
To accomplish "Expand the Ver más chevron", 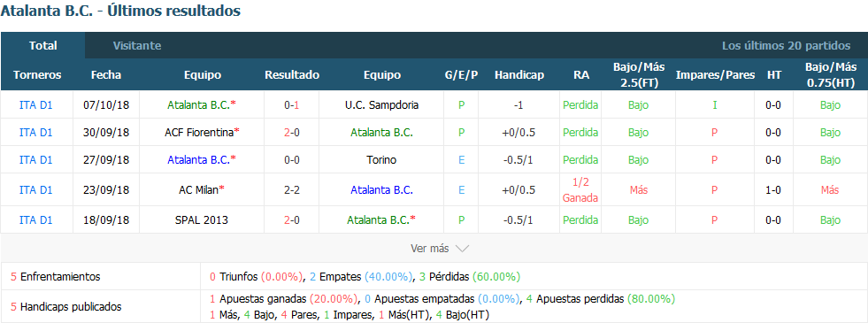I will (x=462, y=249).
